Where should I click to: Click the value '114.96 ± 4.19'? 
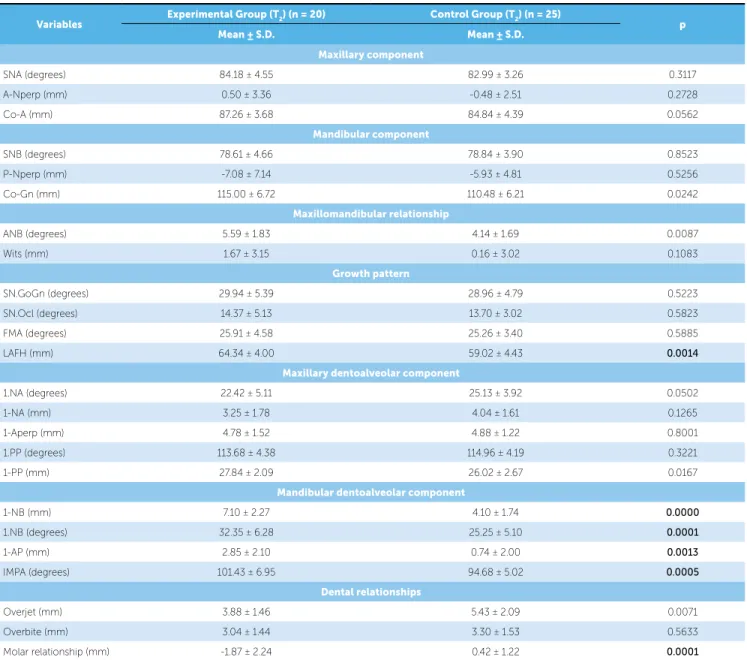point(495,453)
